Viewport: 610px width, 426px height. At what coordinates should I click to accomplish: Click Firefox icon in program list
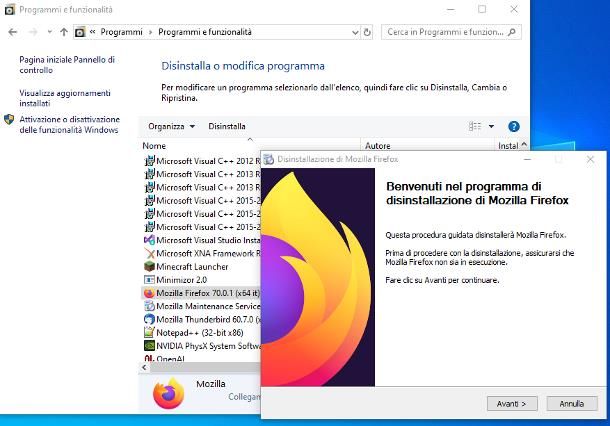(x=149, y=293)
